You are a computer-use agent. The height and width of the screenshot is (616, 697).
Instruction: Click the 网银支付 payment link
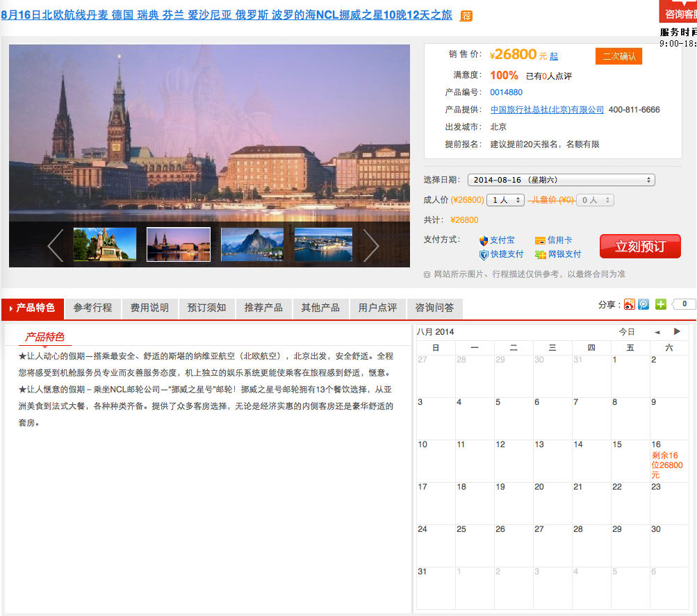point(564,254)
